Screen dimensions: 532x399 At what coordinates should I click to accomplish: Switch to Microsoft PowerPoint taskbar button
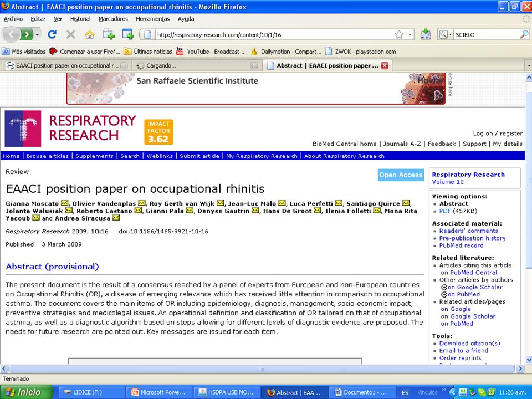(x=159, y=392)
